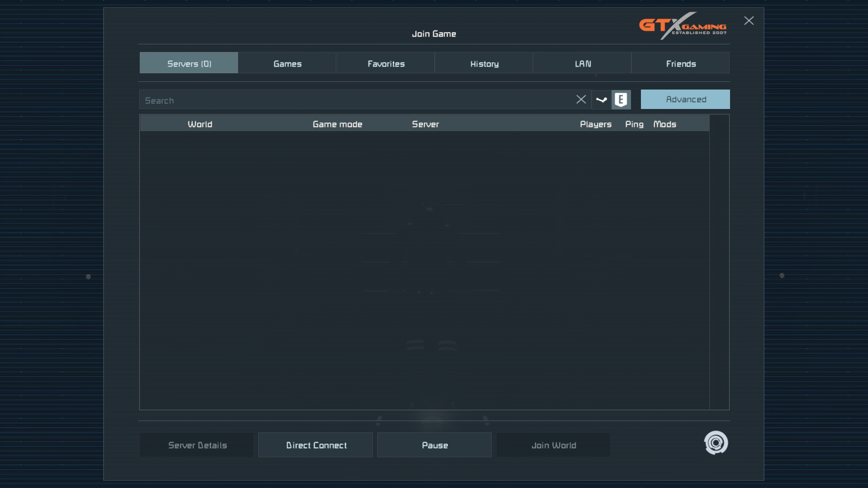The width and height of the screenshot is (868, 488).
Task: Click the GTX Gaming banner logo
Action: click(x=682, y=26)
